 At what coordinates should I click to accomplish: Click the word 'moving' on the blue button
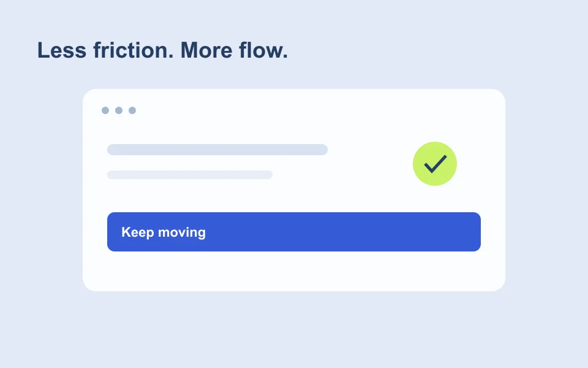click(182, 232)
